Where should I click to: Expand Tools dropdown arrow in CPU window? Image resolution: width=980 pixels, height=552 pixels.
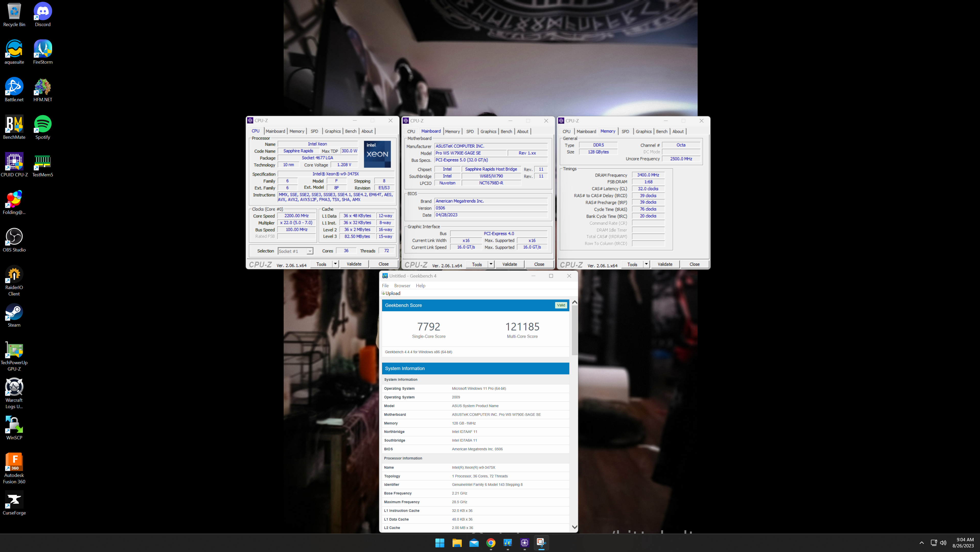(335, 264)
